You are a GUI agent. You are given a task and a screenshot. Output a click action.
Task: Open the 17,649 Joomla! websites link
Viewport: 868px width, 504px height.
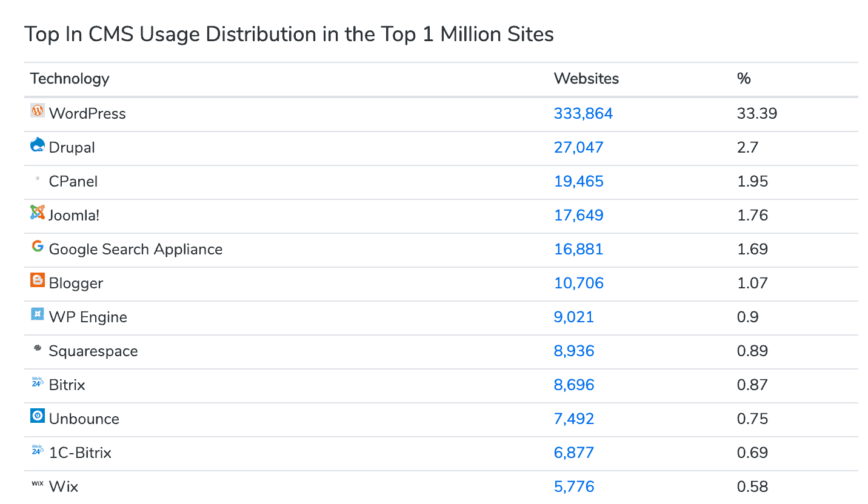pos(578,215)
